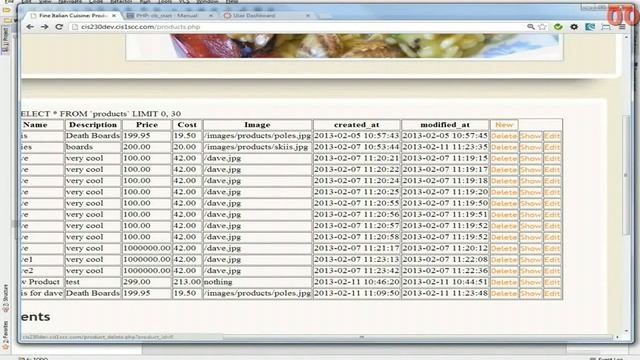This screenshot has height=360, width=640.
Task: Click the page vertical scrollbar thumb
Action: [x=627, y=175]
